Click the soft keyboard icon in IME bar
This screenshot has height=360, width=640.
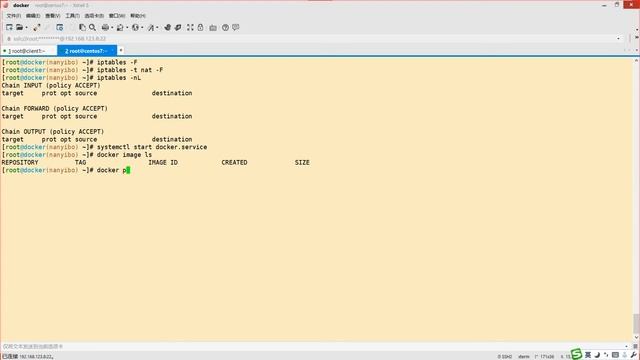[615, 355]
